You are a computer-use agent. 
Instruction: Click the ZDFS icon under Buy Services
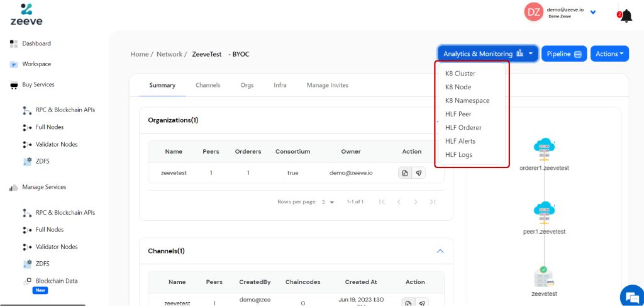pos(27,162)
